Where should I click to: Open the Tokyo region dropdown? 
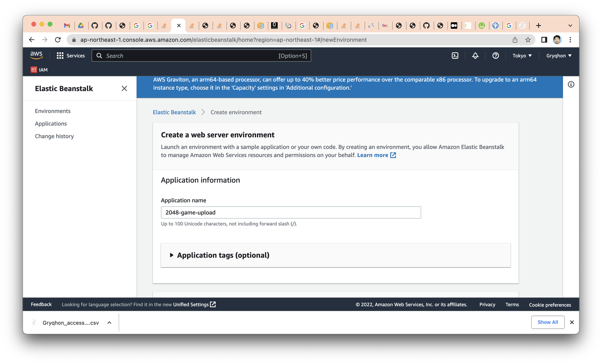point(522,56)
